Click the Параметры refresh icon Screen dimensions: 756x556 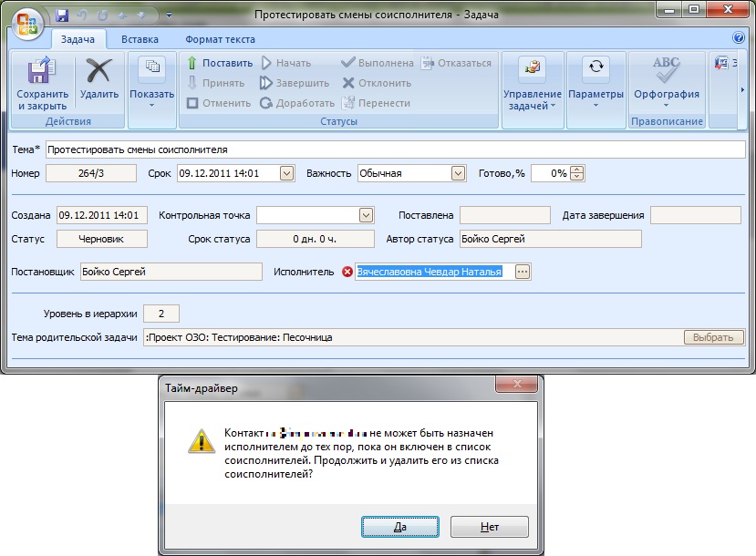[x=595, y=68]
